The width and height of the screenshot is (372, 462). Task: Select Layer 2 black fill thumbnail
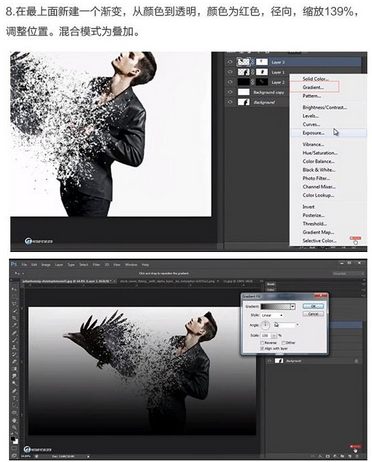click(x=243, y=82)
